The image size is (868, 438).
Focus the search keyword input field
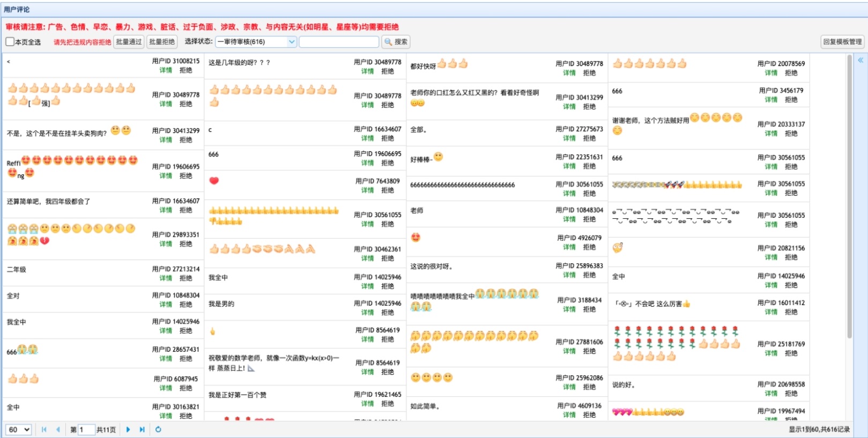coord(339,42)
